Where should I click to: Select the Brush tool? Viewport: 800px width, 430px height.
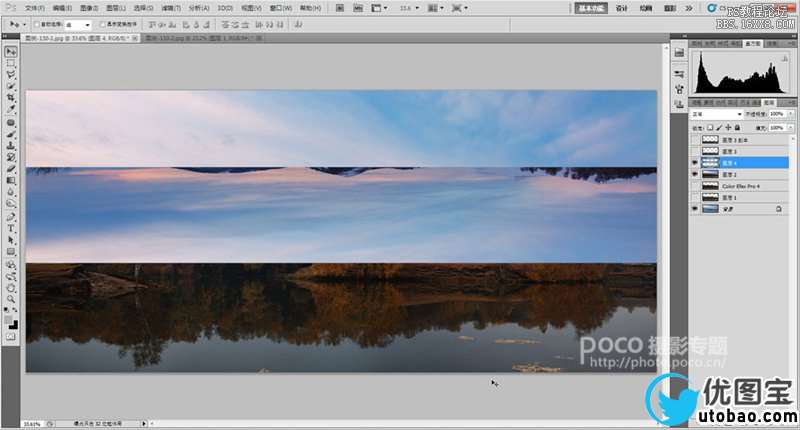point(11,135)
